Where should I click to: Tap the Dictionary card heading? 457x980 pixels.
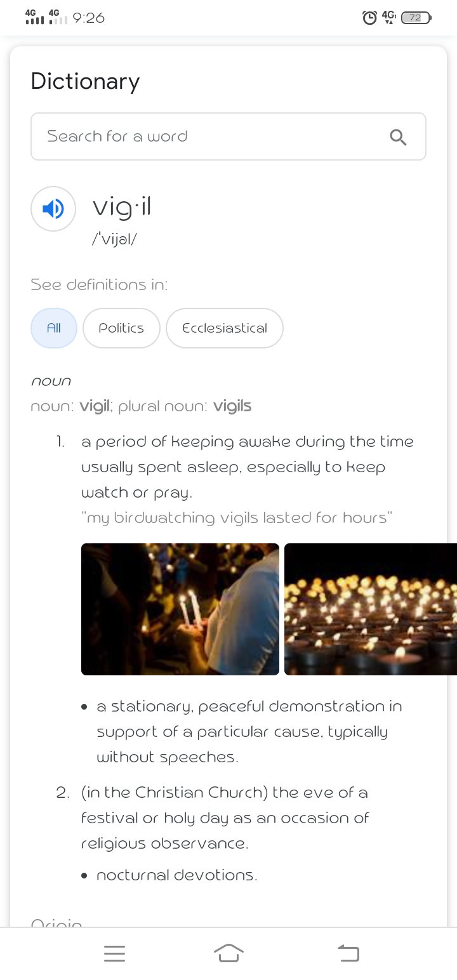click(85, 82)
